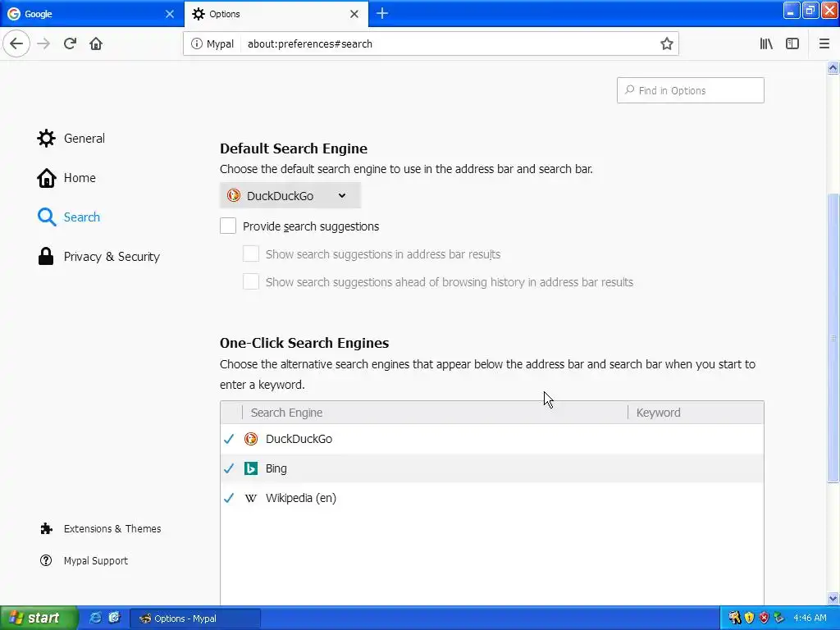Viewport: 840px width, 630px height.
Task: Click the vertical scrollbar thumb
Action: pyautogui.click(x=833, y=337)
